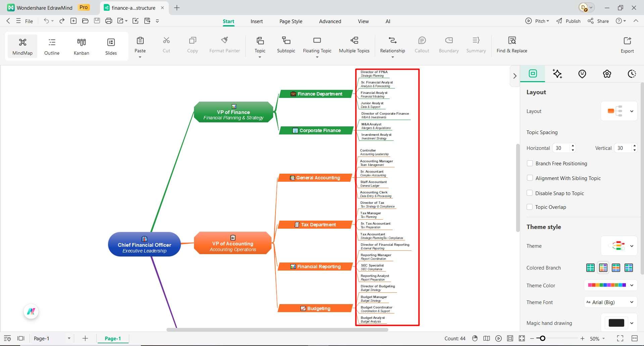Click the Vertical spacing value field
The height and width of the screenshot is (346, 644).
click(x=624, y=148)
